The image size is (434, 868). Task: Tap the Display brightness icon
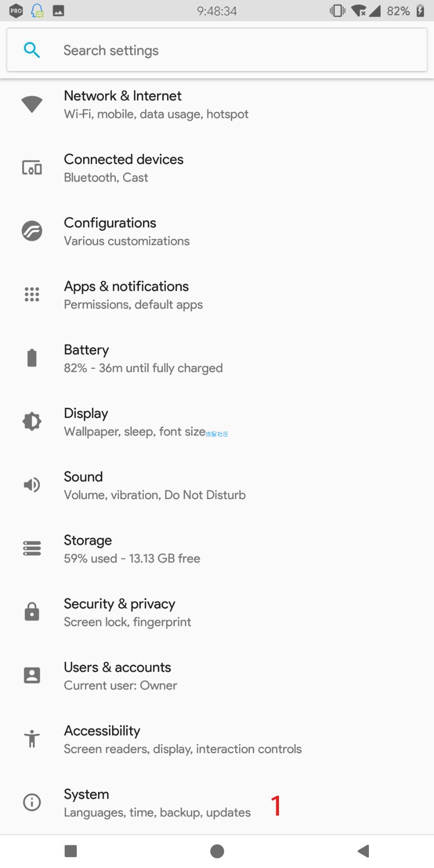pyautogui.click(x=32, y=421)
